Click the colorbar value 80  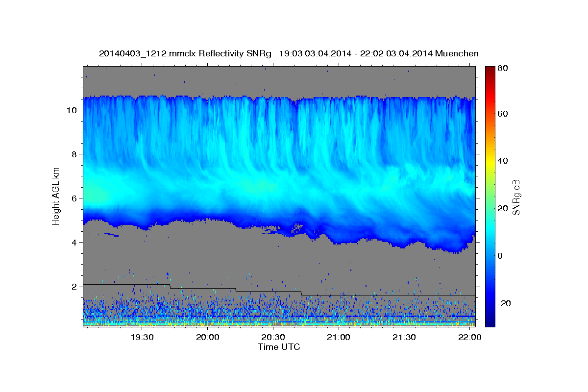click(x=503, y=68)
